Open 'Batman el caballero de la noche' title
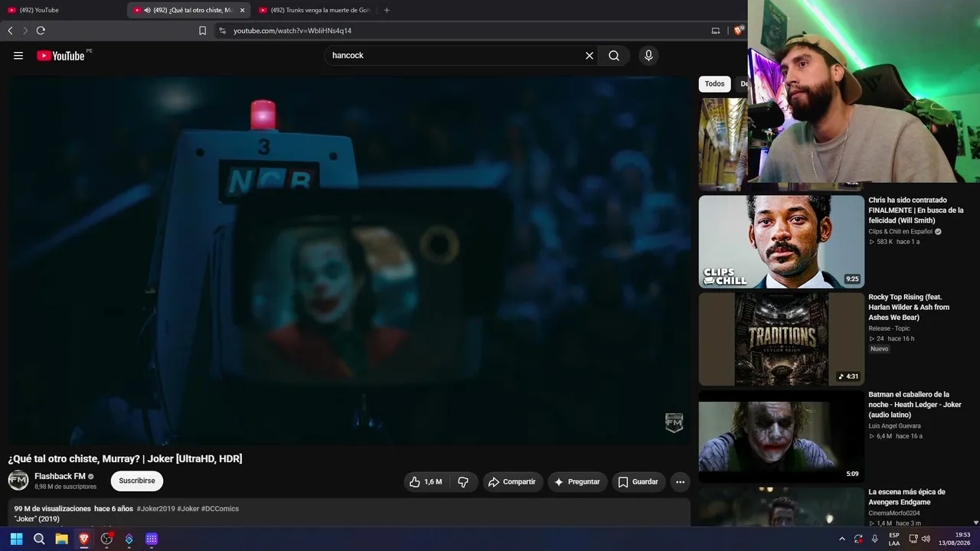 (914, 405)
